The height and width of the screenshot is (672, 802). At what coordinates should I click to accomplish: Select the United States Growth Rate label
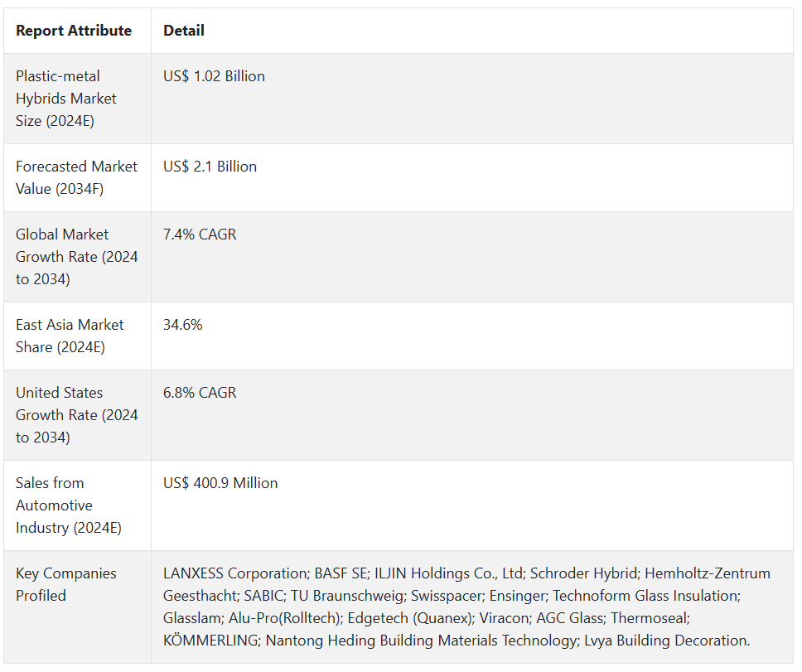(76, 415)
